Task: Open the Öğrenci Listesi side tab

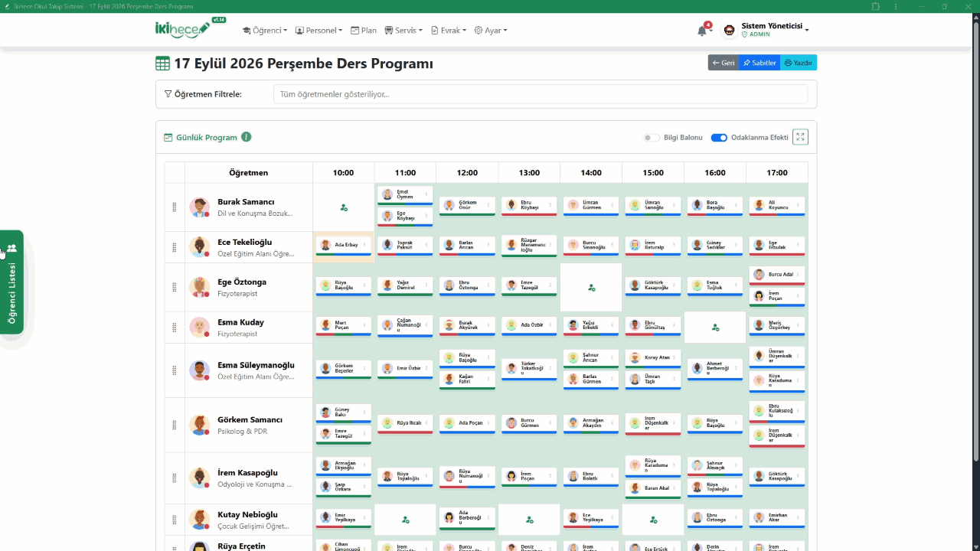Action: [12, 282]
